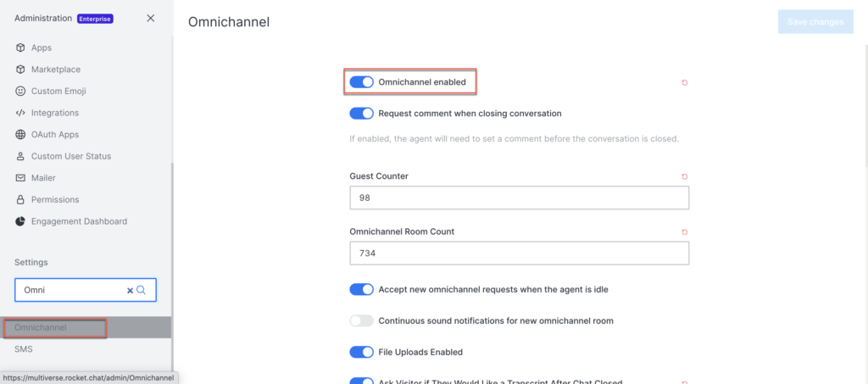
Task: Click the Omnichannel Room Count input field
Action: pyautogui.click(x=520, y=253)
